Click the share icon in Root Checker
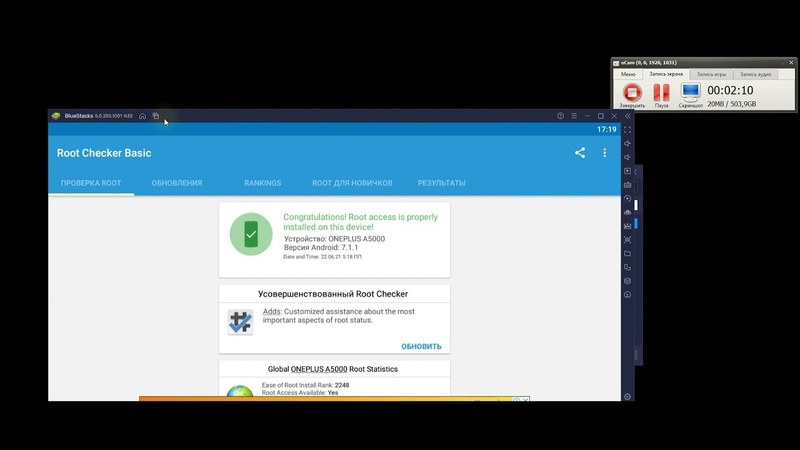 [580, 153]
